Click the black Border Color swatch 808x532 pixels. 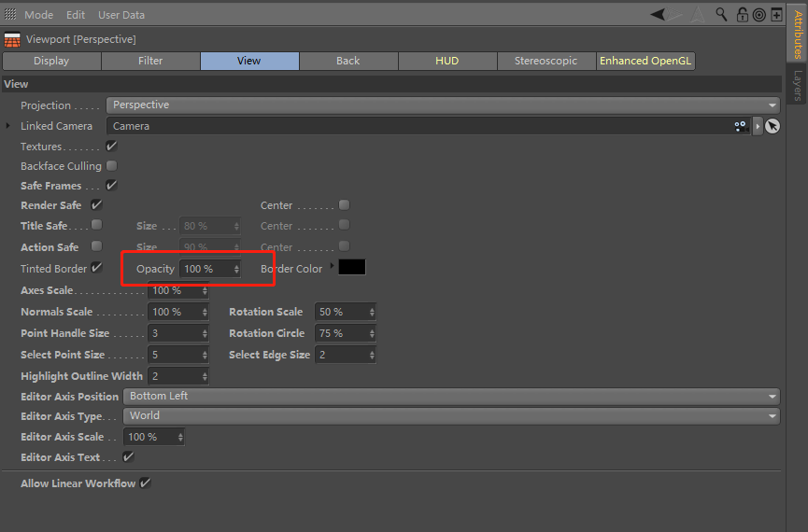[x=352, y=268]
